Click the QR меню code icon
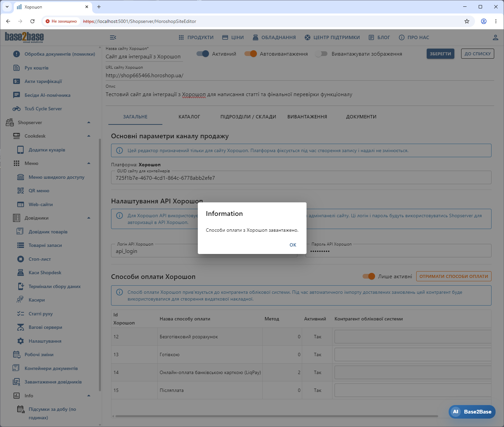This screenshot has width=504, height=427. click(21, 191)
